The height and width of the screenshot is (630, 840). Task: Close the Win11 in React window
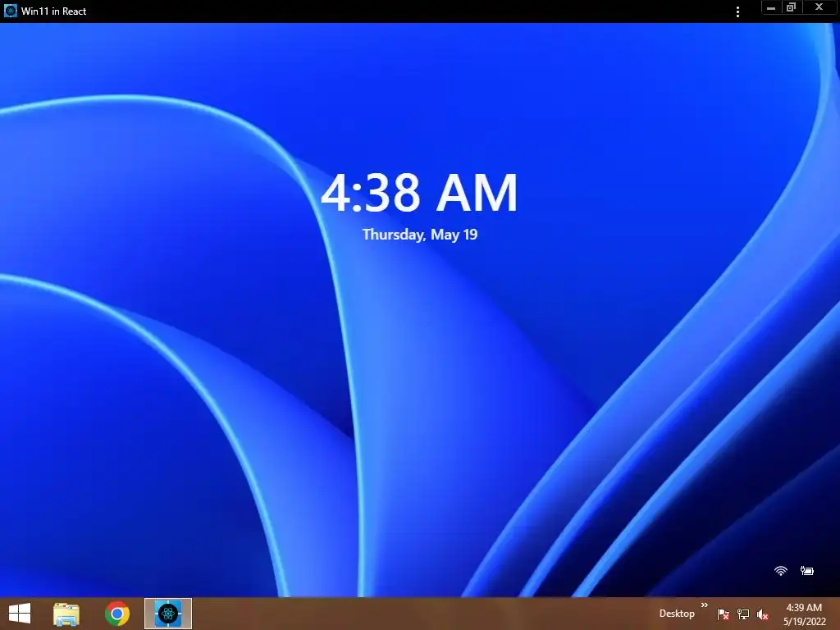[819, 7]
